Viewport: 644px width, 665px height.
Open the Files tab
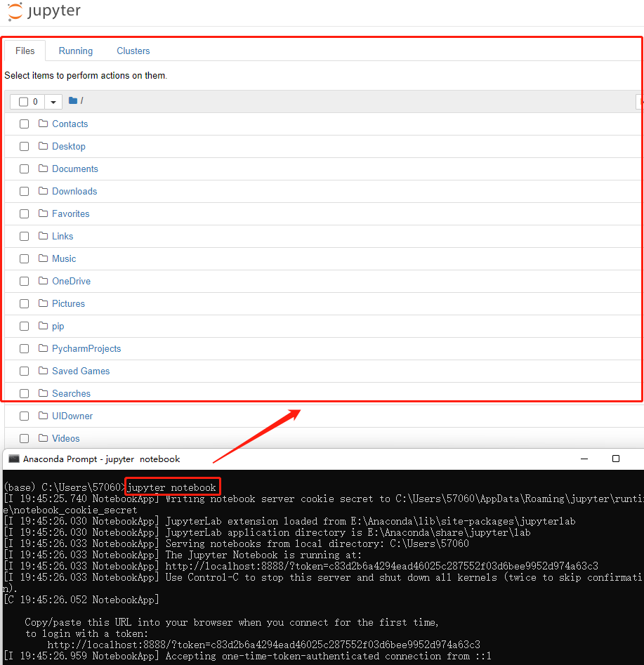25,51
